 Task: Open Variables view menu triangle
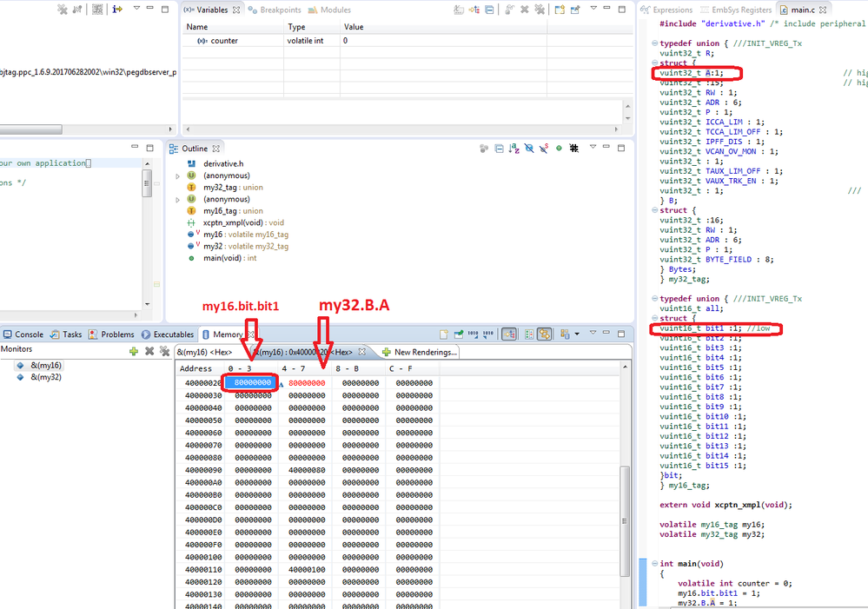(593, 9)
